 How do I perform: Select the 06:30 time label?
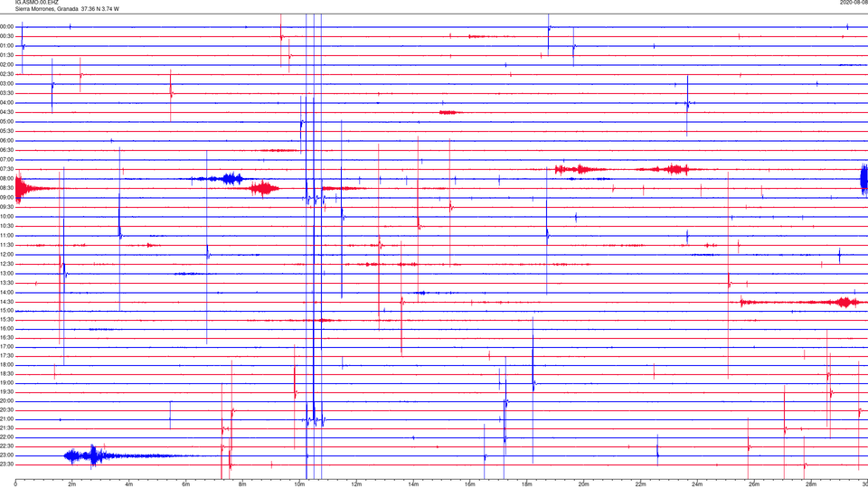click(6, 150)
